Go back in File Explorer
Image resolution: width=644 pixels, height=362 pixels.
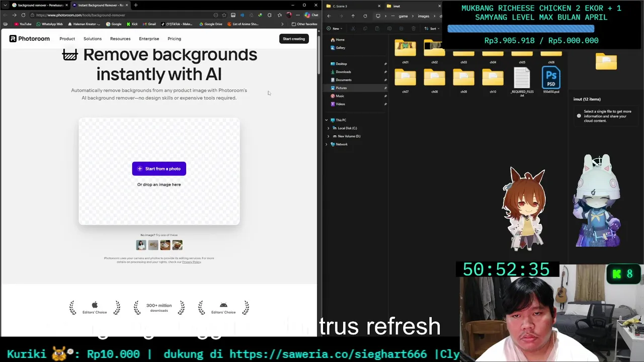329,16
